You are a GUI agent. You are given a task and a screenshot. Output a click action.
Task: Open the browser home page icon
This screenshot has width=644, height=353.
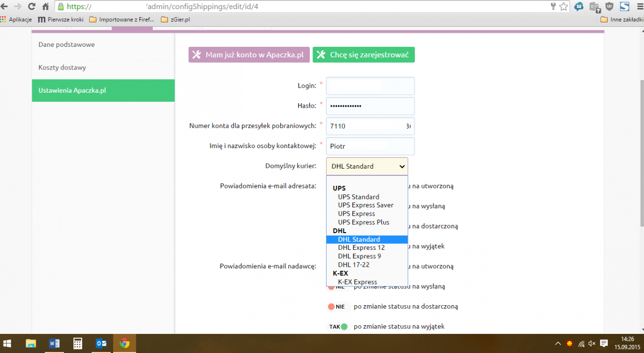[45, 7]
